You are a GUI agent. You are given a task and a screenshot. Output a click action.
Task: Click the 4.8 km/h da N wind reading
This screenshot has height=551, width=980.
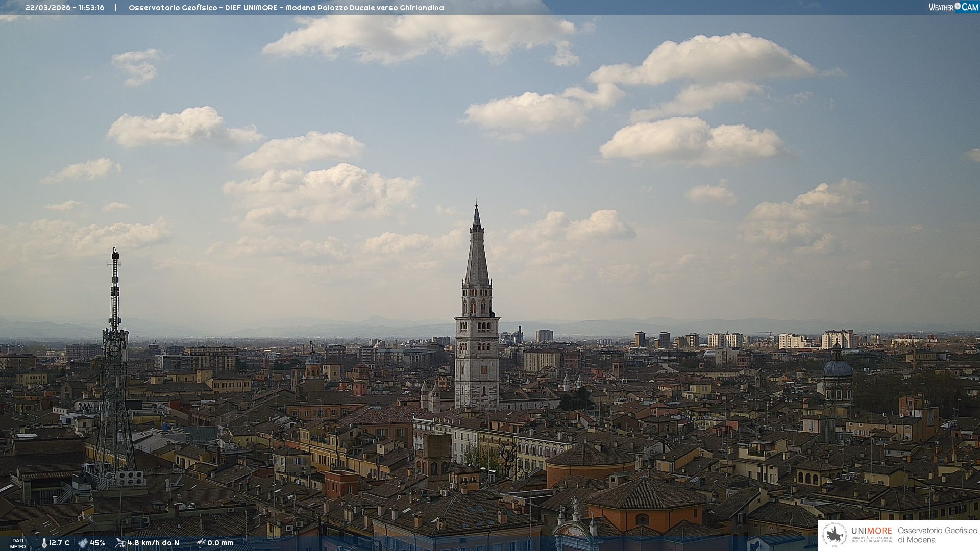point(153,543)
